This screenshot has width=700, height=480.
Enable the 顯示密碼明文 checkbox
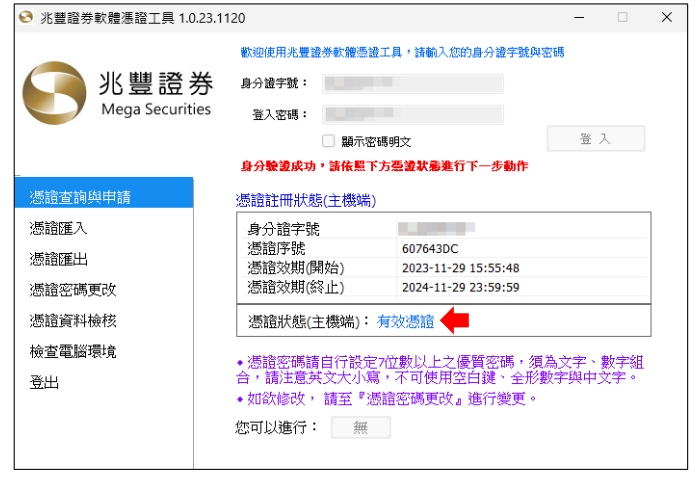(x=328, y=141)
